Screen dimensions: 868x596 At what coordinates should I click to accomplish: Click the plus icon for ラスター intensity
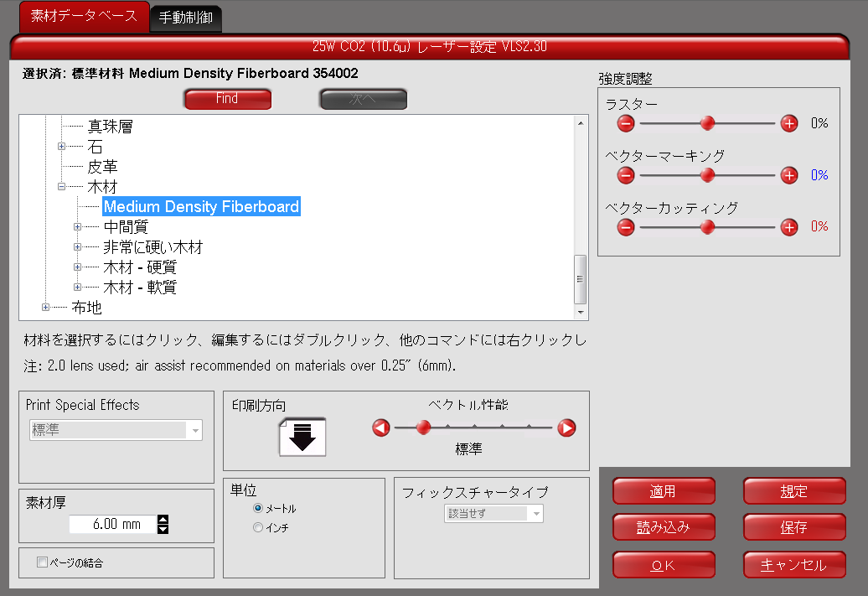tap(788, 124)
